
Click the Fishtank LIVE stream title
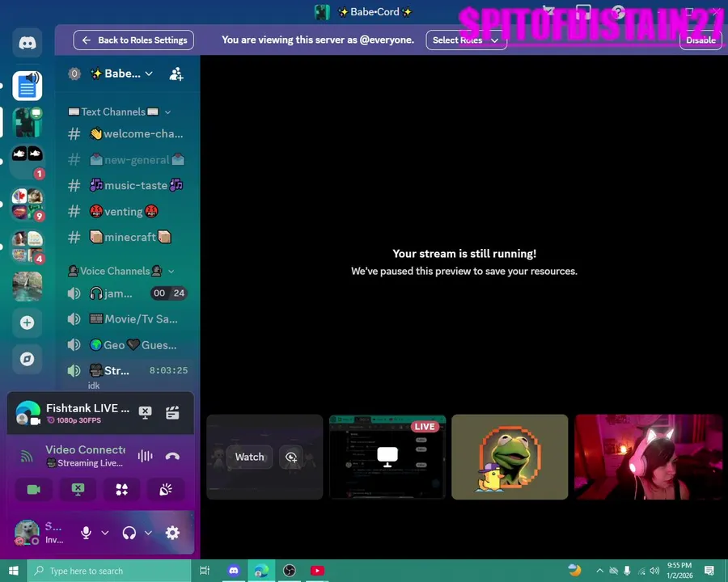coord(87,408)
